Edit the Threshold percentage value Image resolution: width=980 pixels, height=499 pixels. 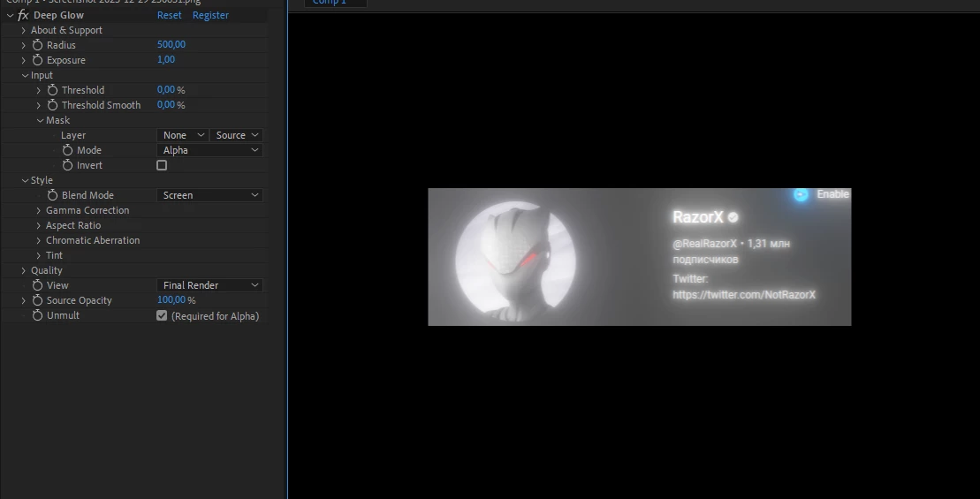coord(165,89)
